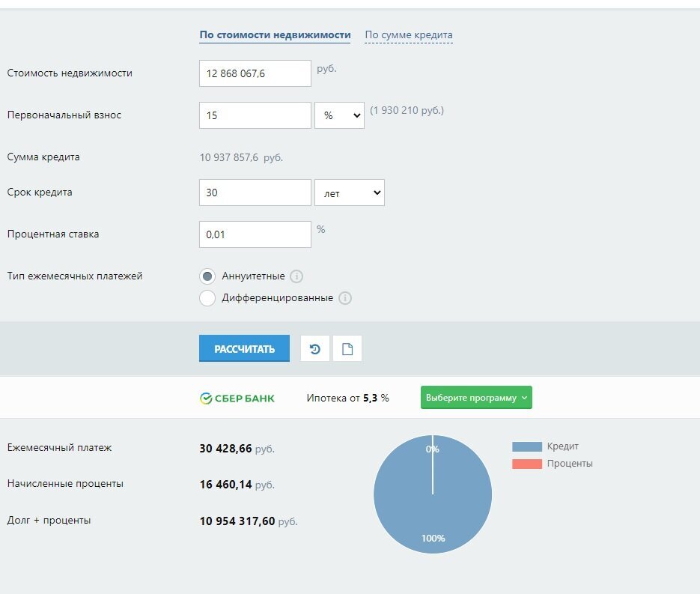
Task: Focus the Стоимость недвижимости input field
Action: (255, 73)
